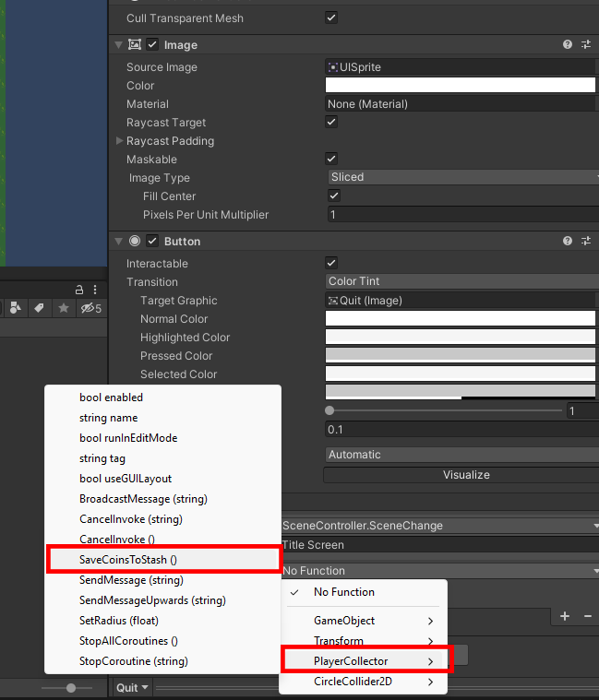This screenshot has height=700, width=599.
Task: Disable the Image component checkbox
Action: pos(152,44)
